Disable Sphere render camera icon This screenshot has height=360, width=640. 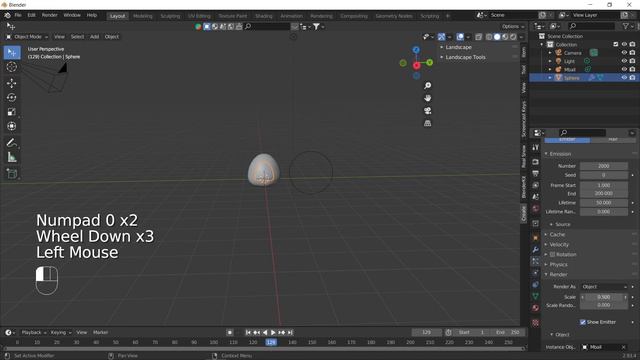pyautogui.click(x=632, y=78)
